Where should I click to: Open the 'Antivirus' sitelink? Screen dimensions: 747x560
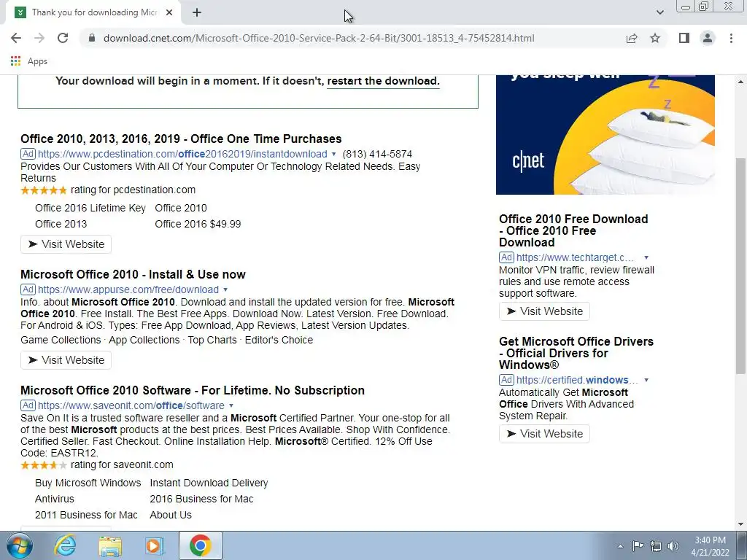click(54, 499)
